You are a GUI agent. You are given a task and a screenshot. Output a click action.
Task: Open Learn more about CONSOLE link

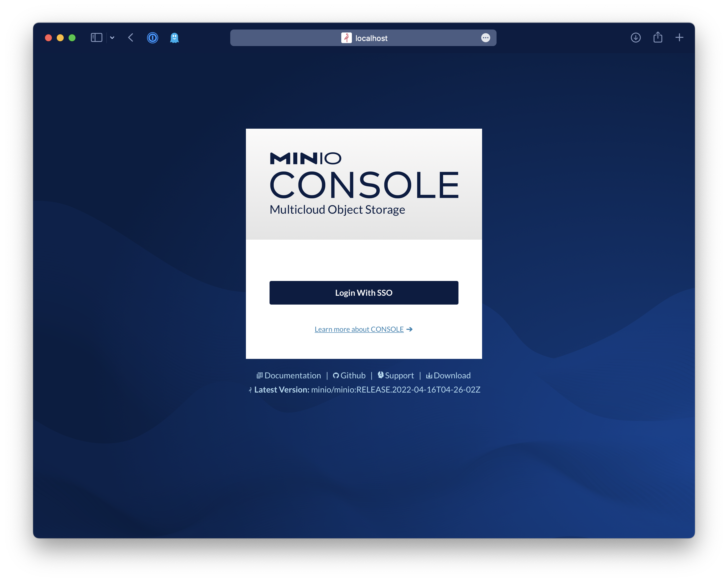pos(359,329)
